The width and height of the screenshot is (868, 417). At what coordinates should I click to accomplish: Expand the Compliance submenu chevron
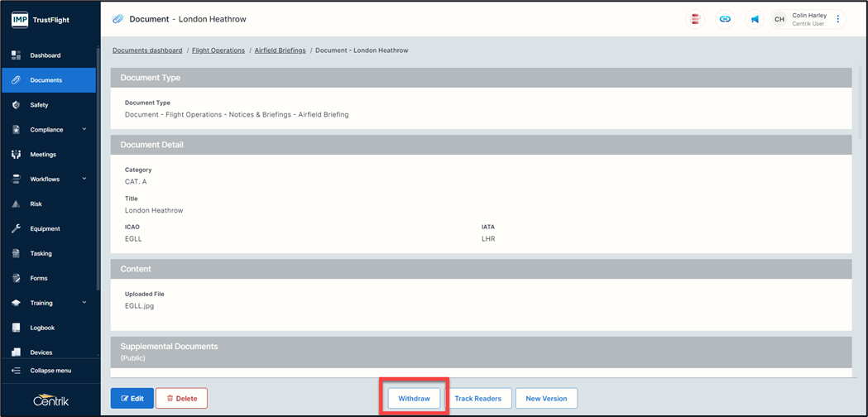tap(84, 130)
